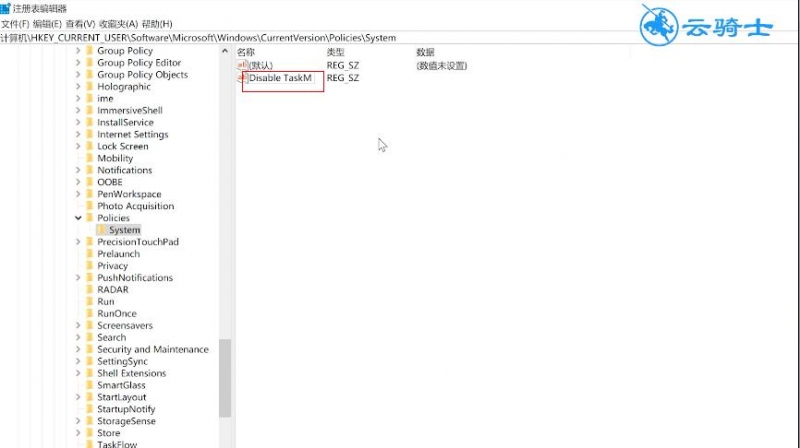Open the 帮助(H) menu
Screen dimensions: 800x448
coord(157,24)
